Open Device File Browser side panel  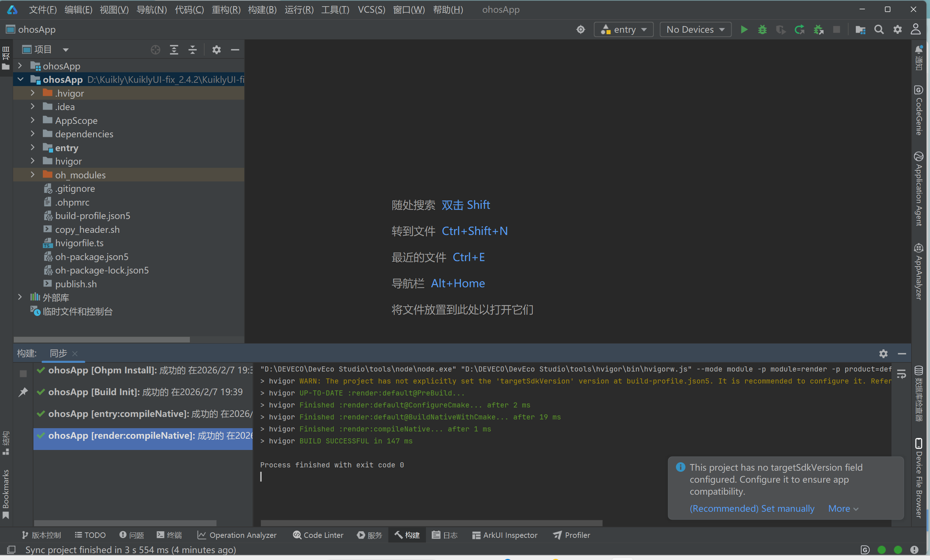[x=919, y=478]
